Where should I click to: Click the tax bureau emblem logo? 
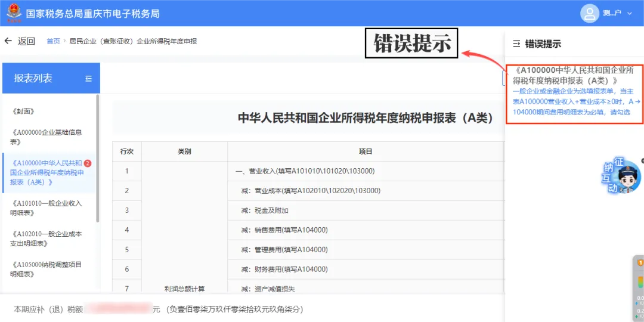[x=14, y=13]
